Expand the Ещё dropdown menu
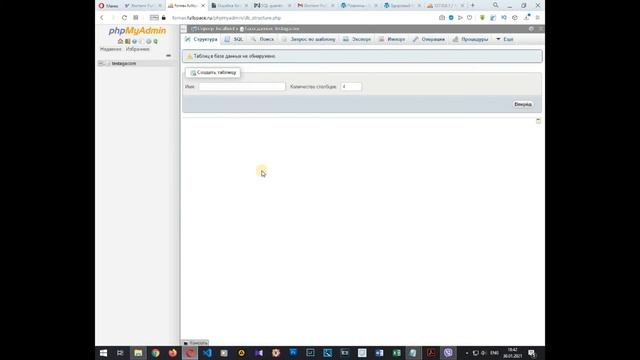The width and height of the screenshot is (640, 360). (x=505, y=39)
